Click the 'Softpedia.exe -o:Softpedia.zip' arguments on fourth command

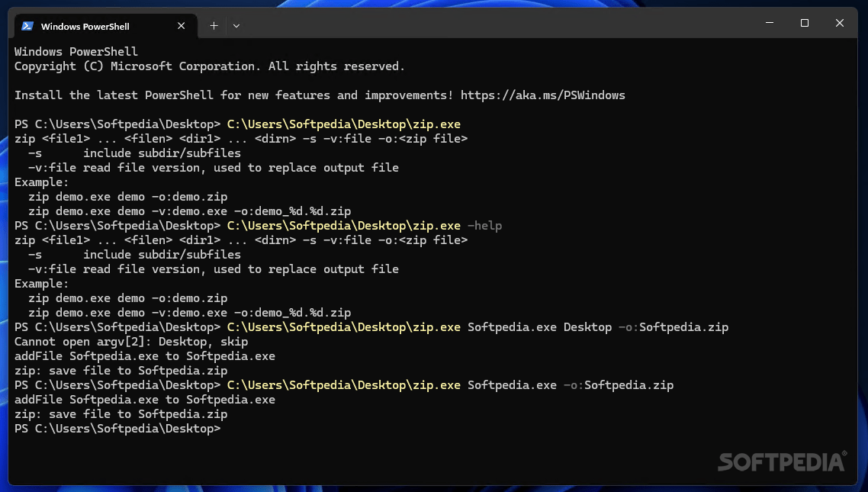[x=571, y=385]
